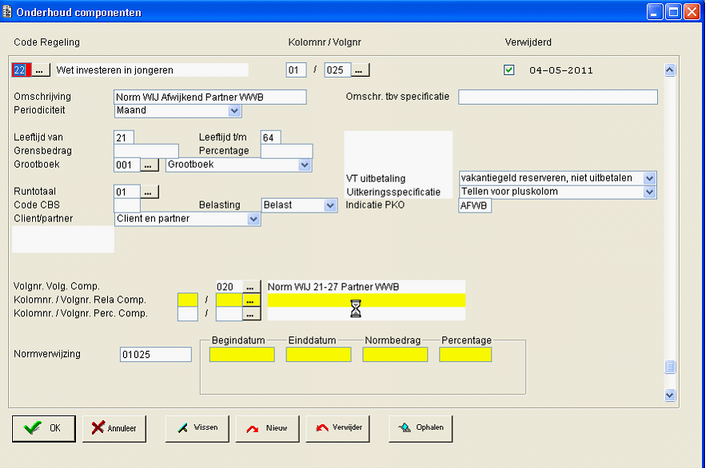Screen dimensions: 706x469
Task: Click the Nieuw button
Action: coord(267,428)
